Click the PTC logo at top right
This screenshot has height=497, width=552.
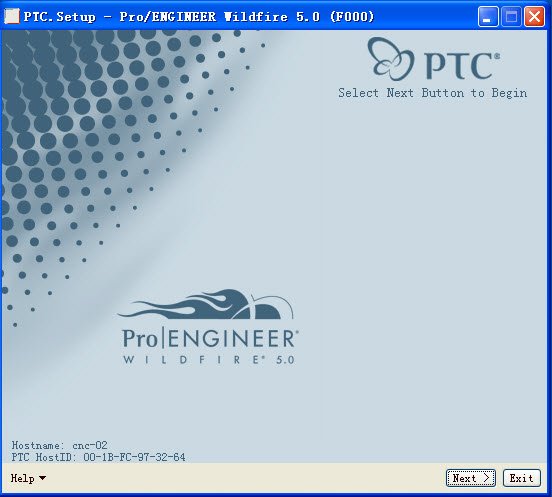click(x=433, y=59)
